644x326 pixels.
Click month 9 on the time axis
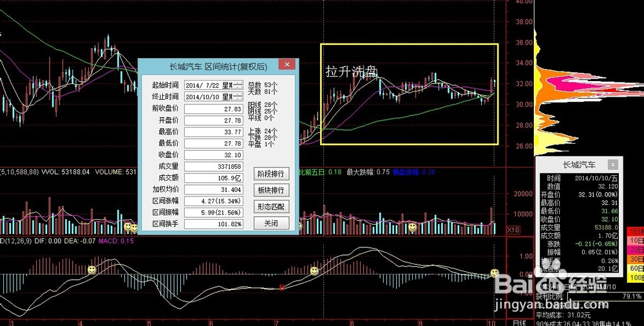click(420, 323)
